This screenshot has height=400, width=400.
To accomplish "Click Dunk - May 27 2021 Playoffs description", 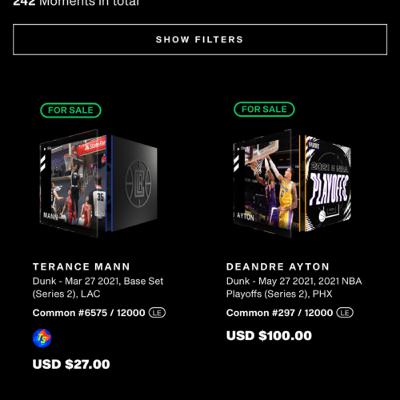I will [294, 287].
